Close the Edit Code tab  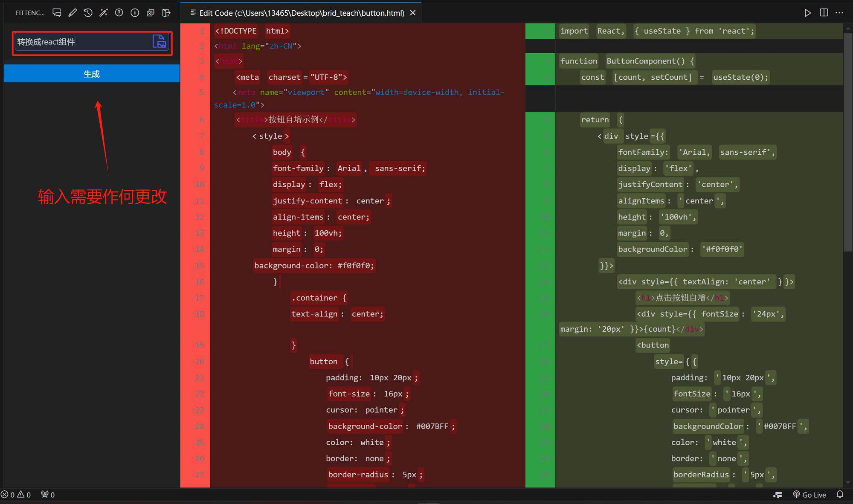tap(413, 13)
